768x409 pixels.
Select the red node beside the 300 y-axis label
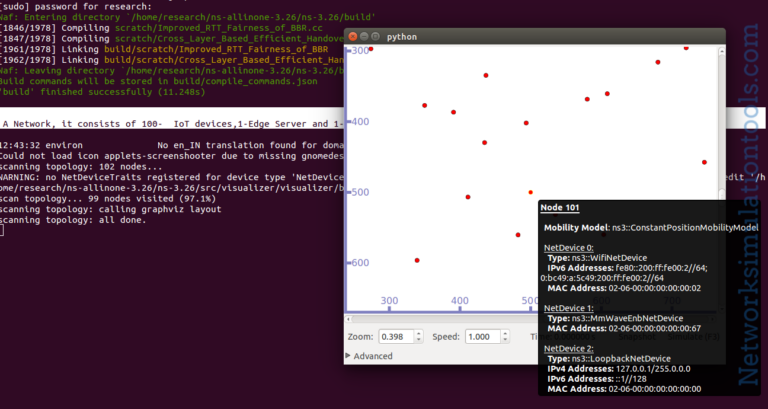[371, 49]
